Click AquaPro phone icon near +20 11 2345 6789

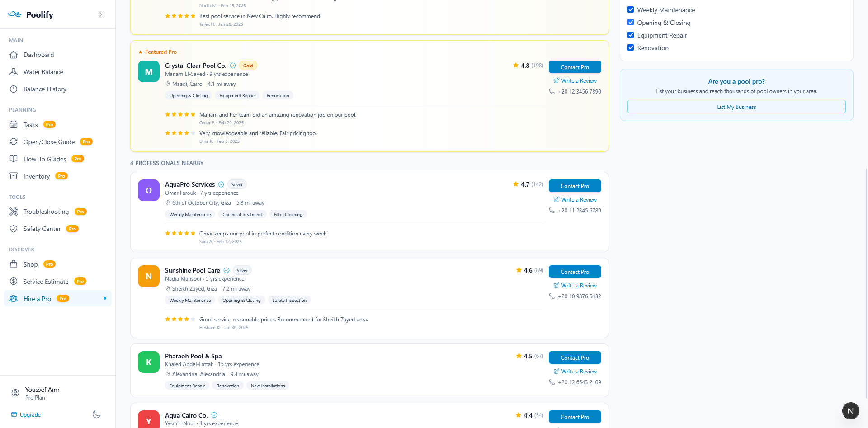(552, 210)
